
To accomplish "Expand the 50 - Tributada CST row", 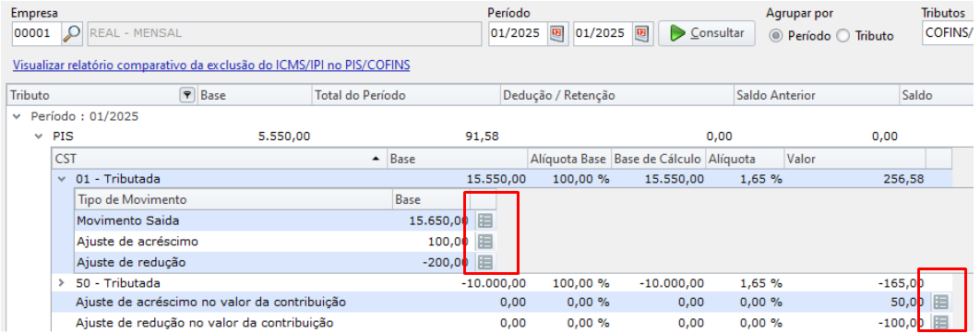I will click(61, 282).
